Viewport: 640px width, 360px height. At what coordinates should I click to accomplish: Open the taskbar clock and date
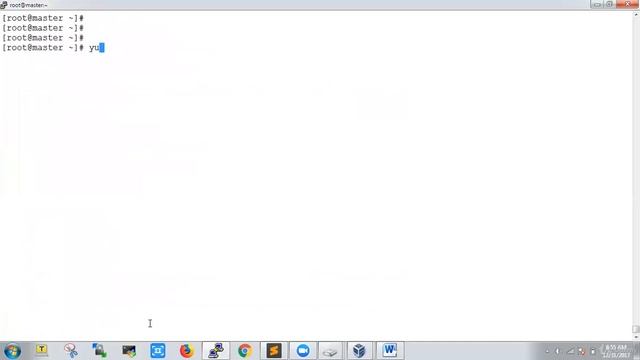pyautogui.click(x=616, y=351)
